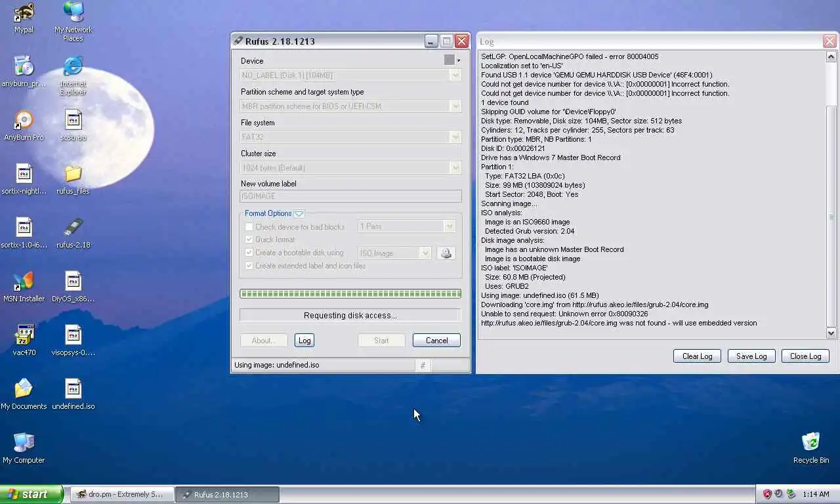Screen dimensions: 840x504
Task: Open the 1 Pass bad-blocks dropdown
Action: (407, 226)
